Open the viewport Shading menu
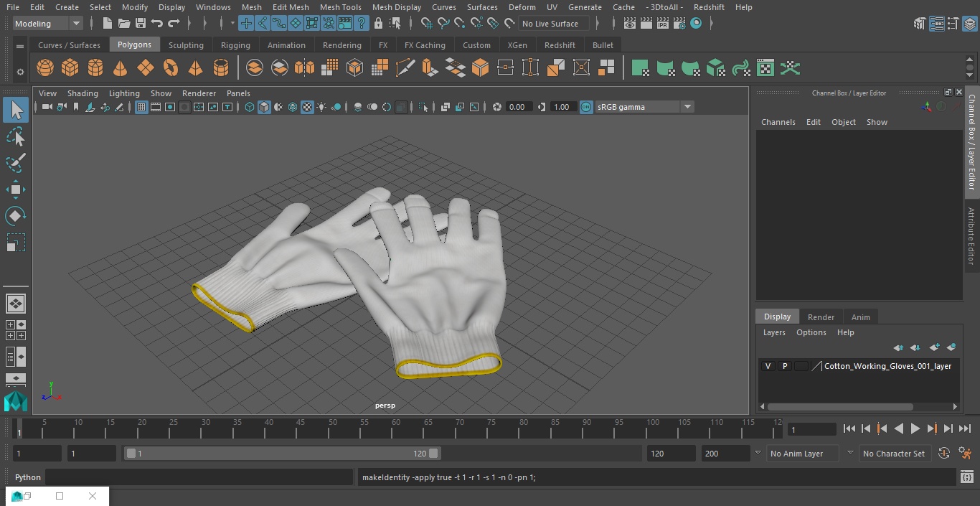This screenshot has width=980, height=506. (x=83, y=93)
